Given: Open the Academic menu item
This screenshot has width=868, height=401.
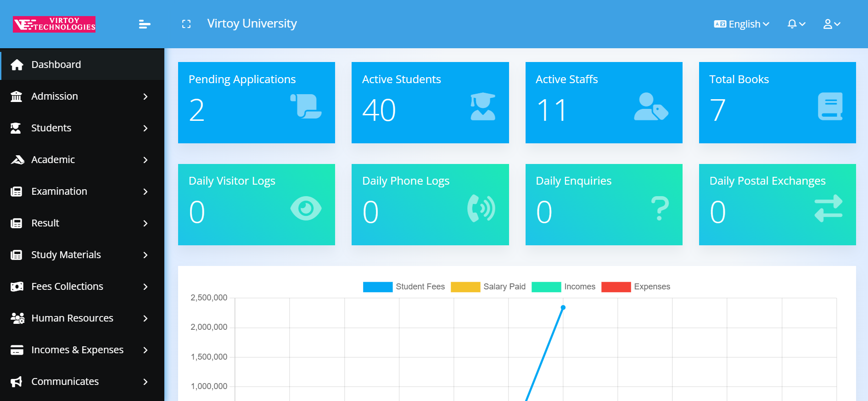Looking at the screenshot, I should (82, 160).
